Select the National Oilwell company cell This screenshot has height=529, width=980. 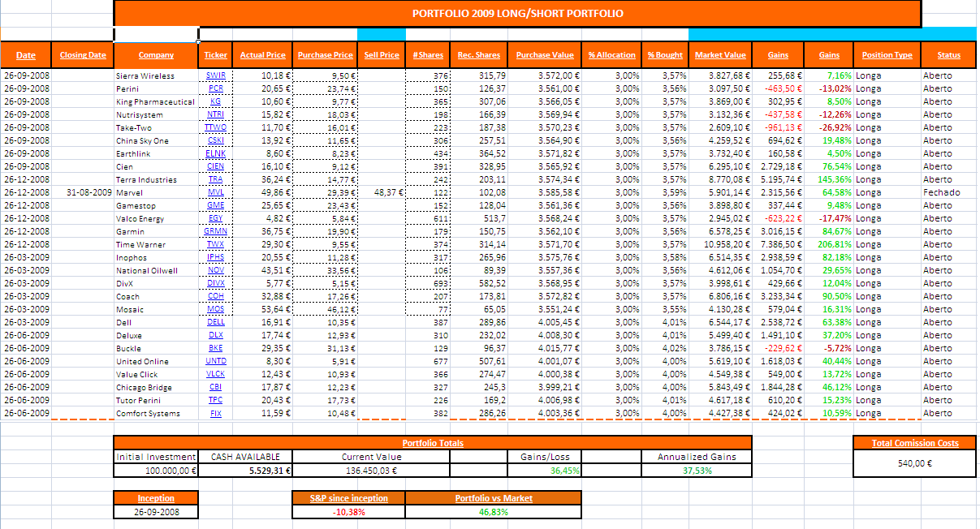157,270
